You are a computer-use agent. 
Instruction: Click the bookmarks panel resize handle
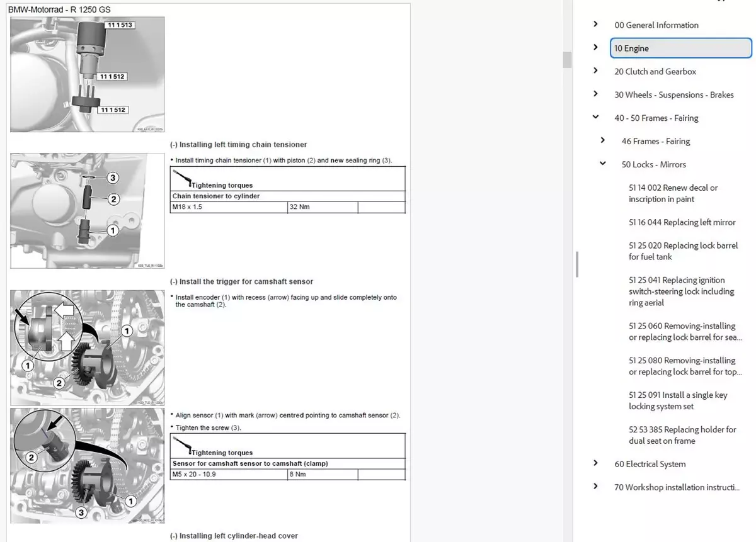(x=577, y=264)
